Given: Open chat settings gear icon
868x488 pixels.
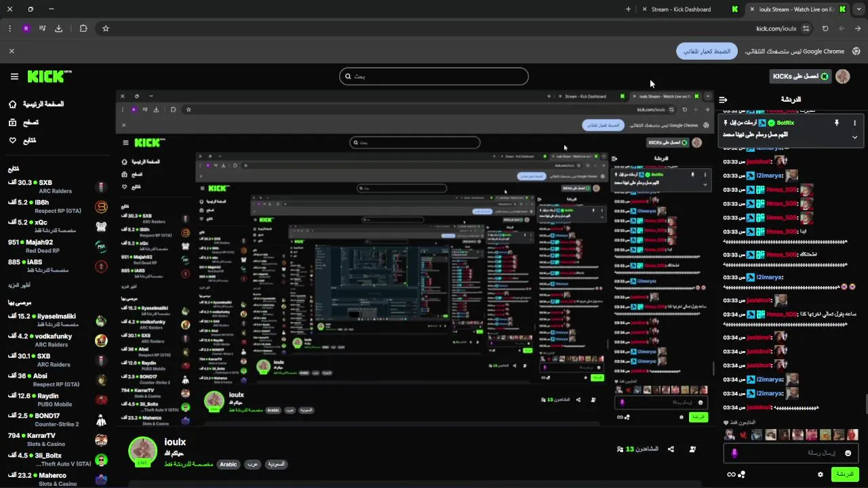Looking at the screenshot, I should coord(821,474).
